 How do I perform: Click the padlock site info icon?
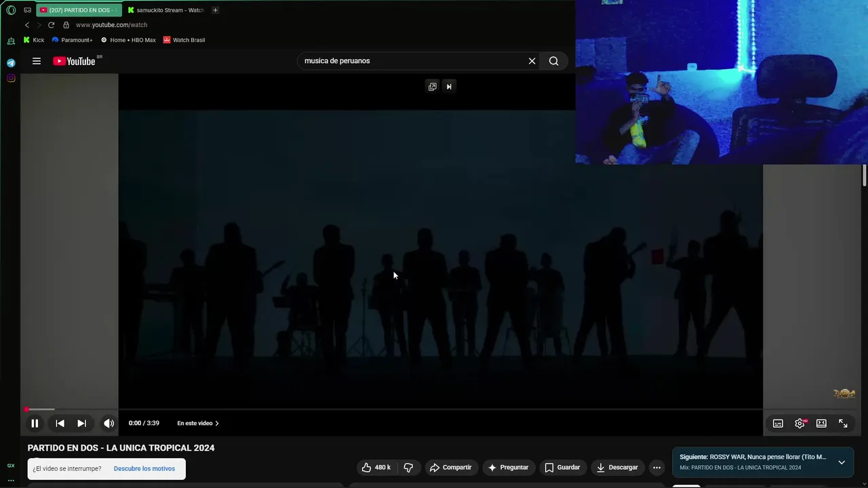click(66, 25)
